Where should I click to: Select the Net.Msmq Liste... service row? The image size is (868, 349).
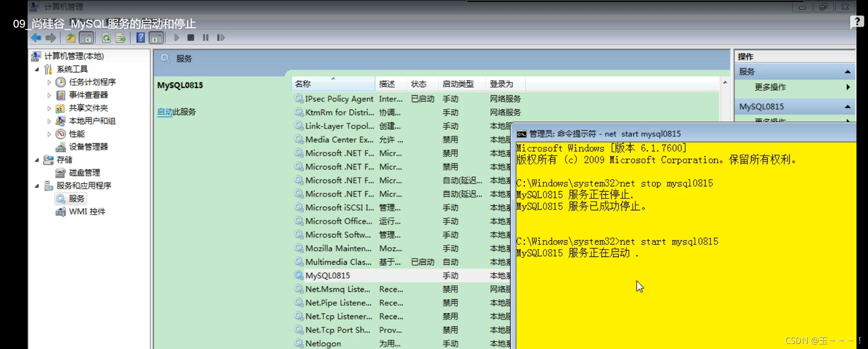[402, 289]
